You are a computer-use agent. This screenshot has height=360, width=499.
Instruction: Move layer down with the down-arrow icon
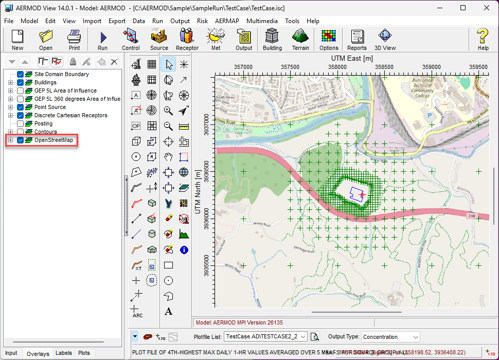(x=12, y=62)
